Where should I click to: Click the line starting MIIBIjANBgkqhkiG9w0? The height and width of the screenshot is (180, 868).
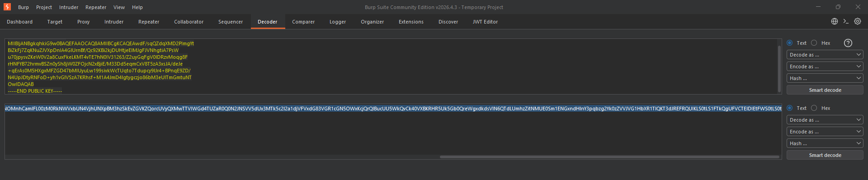[x=101, y=43]
